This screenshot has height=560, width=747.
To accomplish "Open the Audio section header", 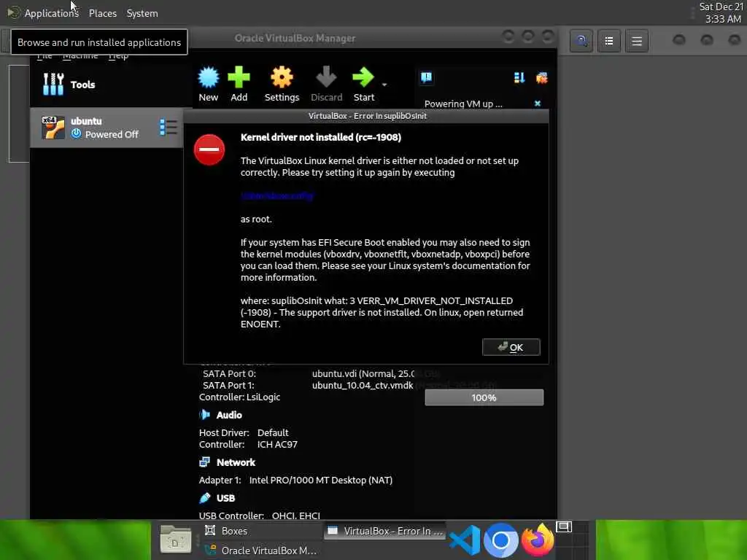I will point(229,415).
